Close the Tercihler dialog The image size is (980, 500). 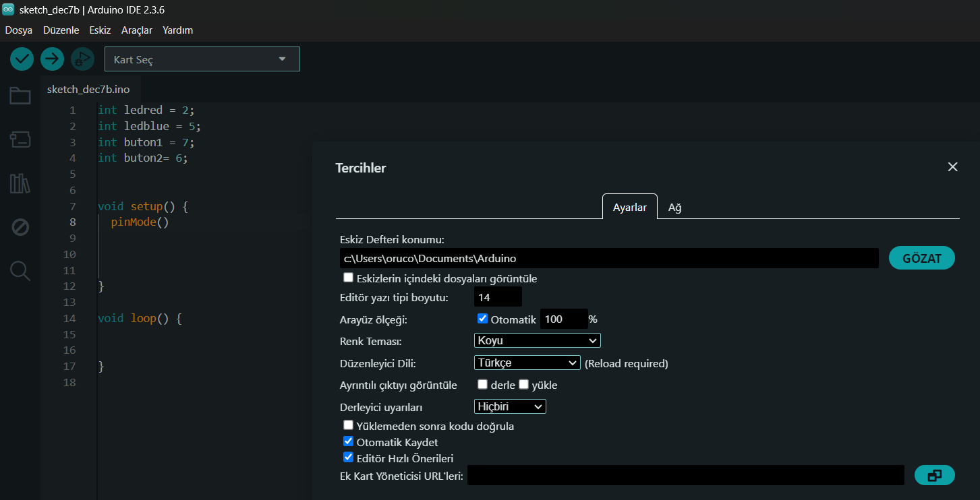coord(952,167)
